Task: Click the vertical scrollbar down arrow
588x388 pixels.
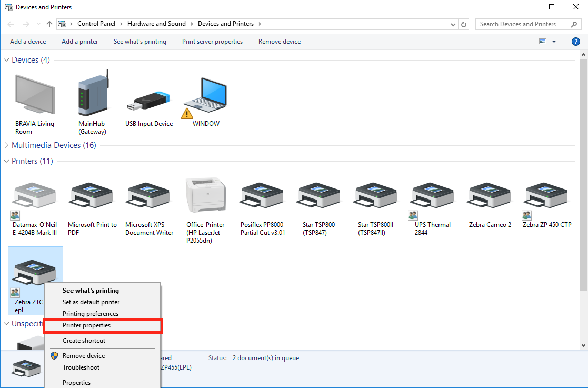Action: (583, 345)
